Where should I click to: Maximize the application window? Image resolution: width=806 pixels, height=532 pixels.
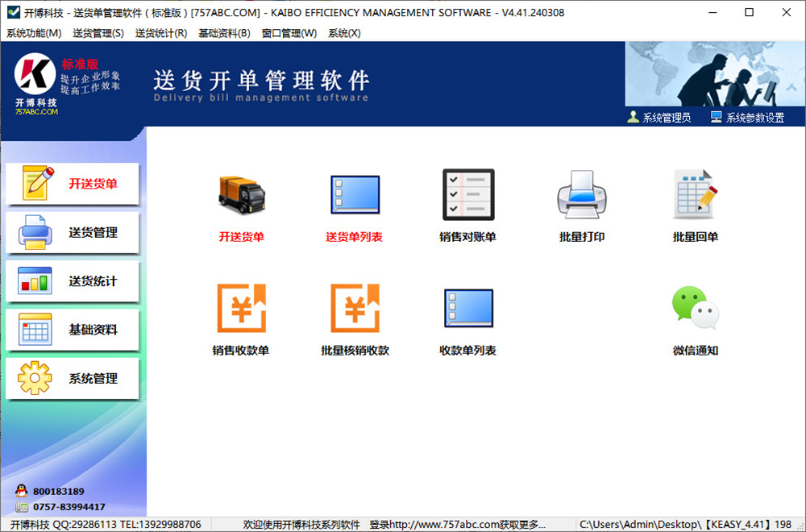[x=750, y=12]
